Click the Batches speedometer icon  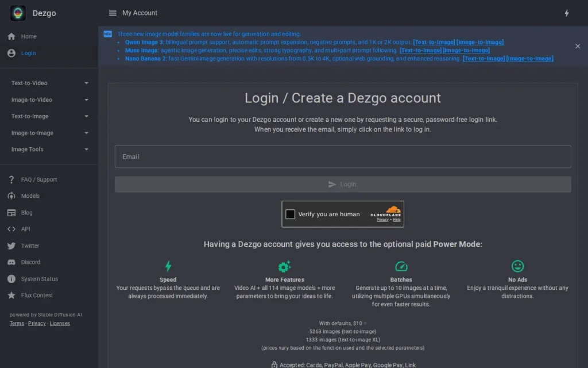[401, 266]
